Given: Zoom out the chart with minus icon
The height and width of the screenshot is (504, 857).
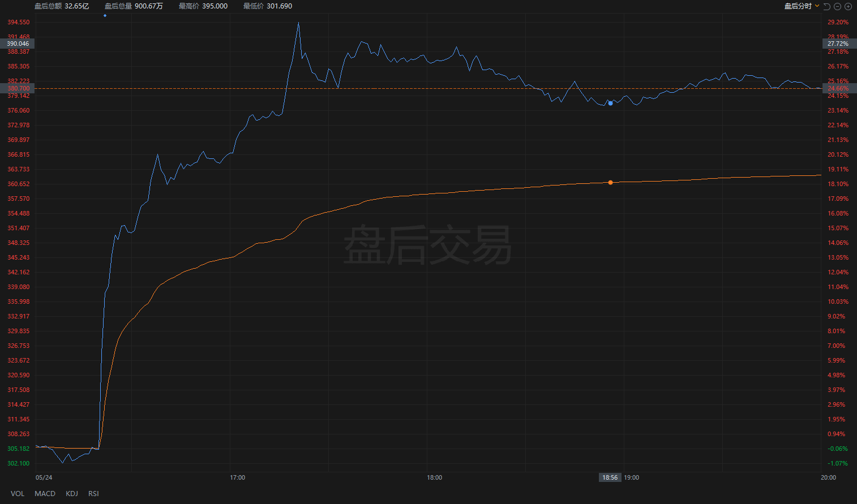Looking at the screenshot, I should tap(838, 6).
